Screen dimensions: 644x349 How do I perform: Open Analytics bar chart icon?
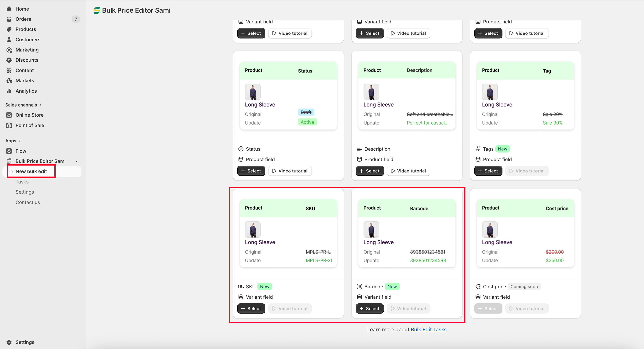coord(9,91)
